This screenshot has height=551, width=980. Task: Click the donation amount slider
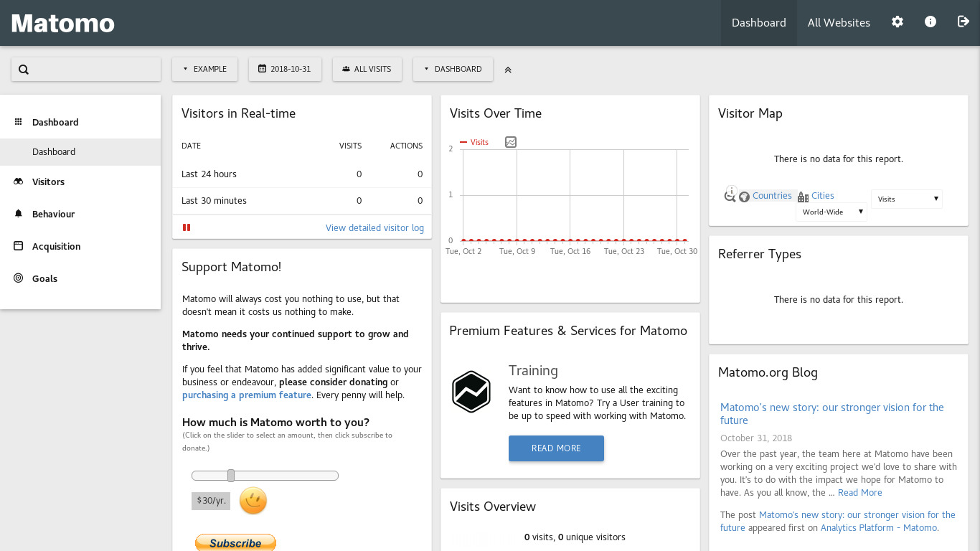265,476
